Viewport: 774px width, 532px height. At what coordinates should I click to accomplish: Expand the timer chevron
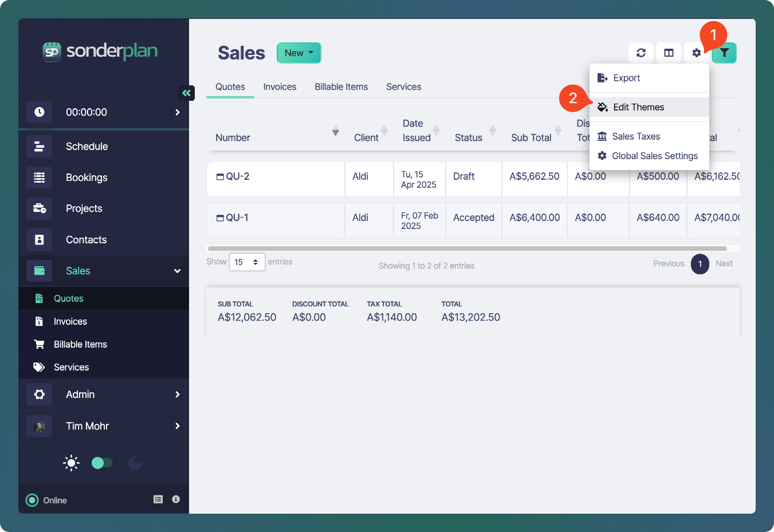click(x=178, y=112)
